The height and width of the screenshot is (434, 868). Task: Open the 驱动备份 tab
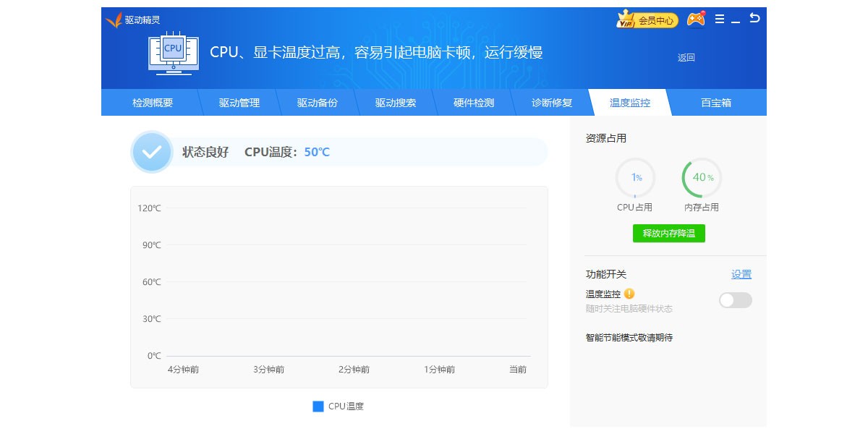[318, 103]
